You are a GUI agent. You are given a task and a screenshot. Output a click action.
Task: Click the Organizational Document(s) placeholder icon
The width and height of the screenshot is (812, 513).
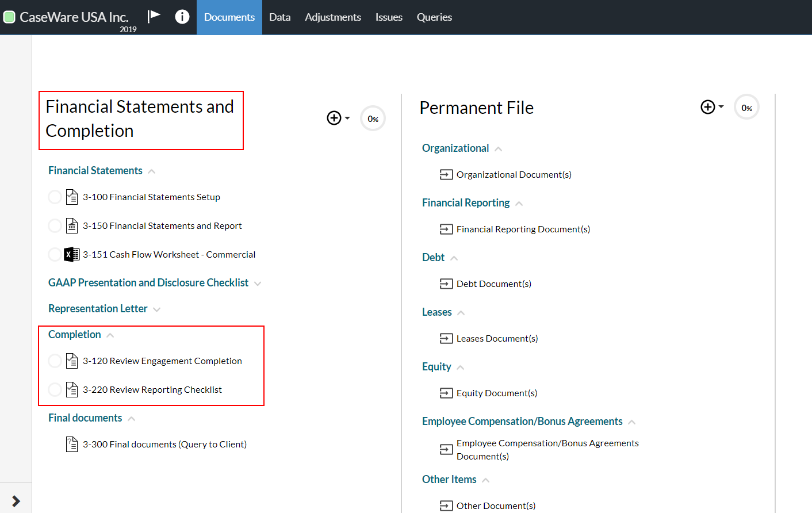point(446,174)
